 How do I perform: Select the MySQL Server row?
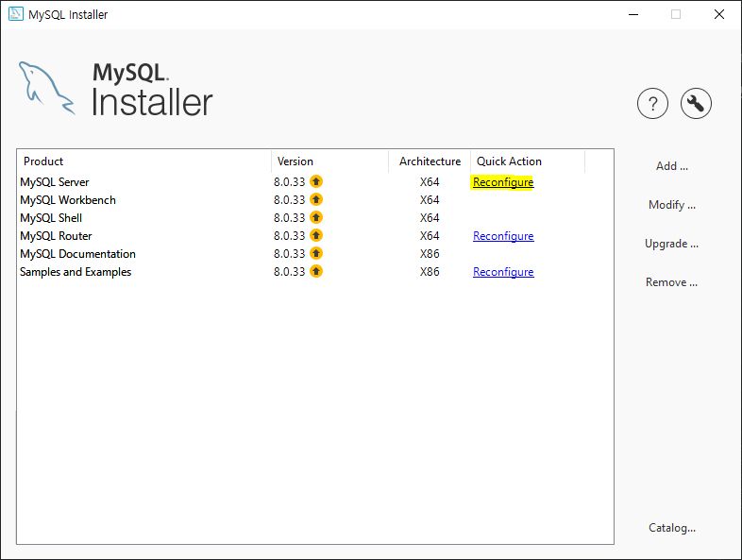pyautogui.click(x=315, y=182)
